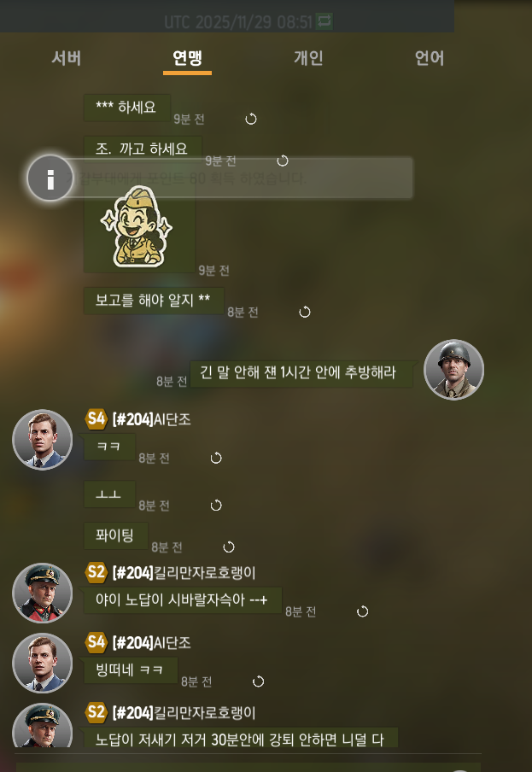Translate the '*** 하세요' message
532x772 pixels.
click(251, 120)
